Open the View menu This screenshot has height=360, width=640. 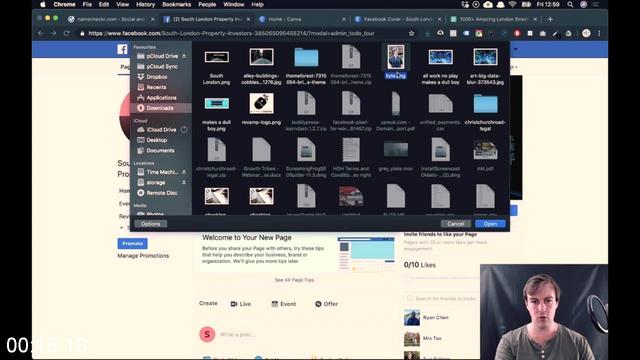122,4
